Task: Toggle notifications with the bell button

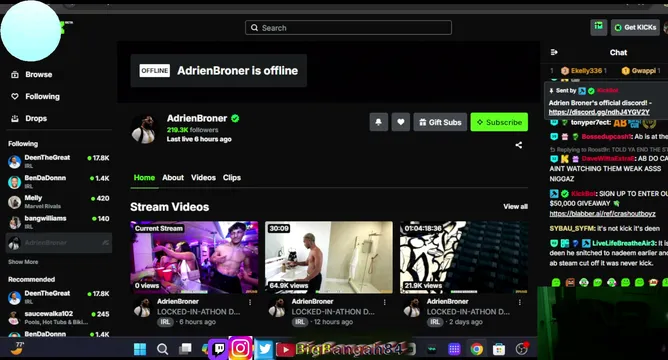Action: (x=378, y=122)
